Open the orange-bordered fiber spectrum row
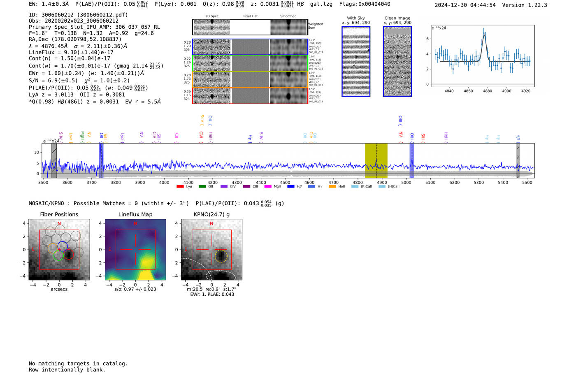 [250, 79]
